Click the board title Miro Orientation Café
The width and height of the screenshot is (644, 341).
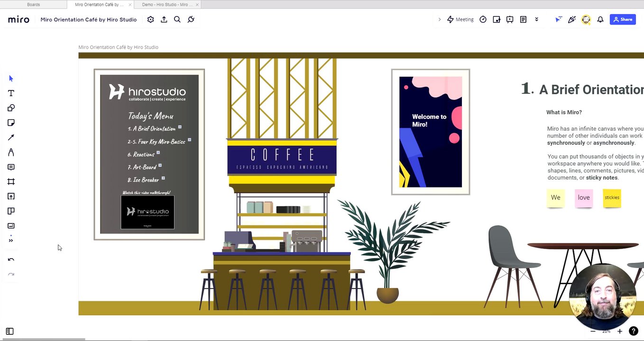[89, 19]
